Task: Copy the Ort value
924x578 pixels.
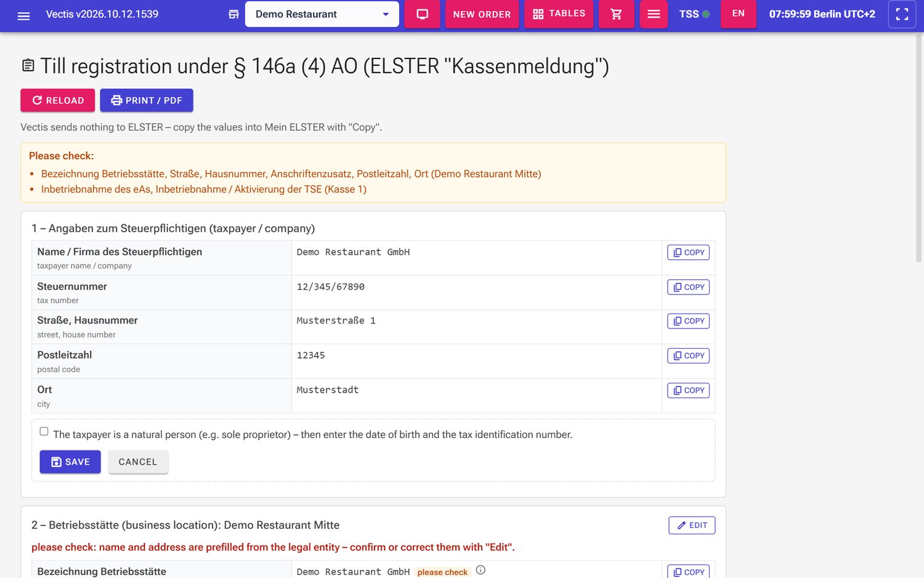Action: pyautogui.click(x=688, y=390)
